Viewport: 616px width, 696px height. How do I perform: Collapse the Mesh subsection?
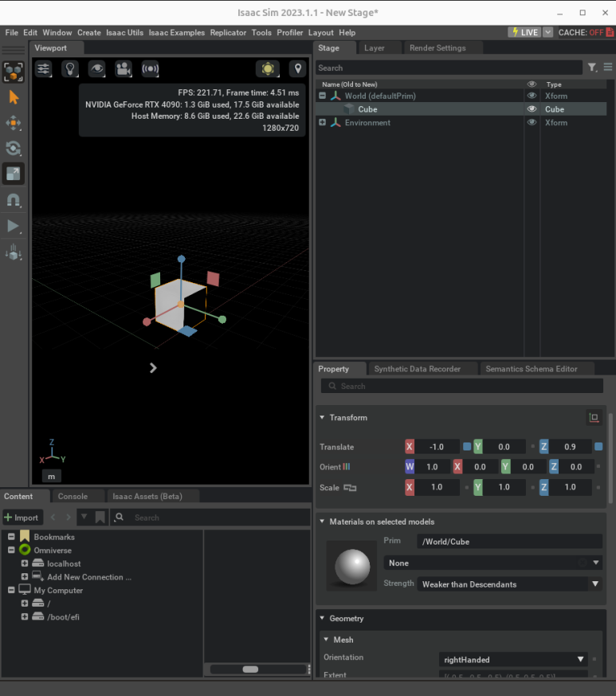click(x=326, y=639)
